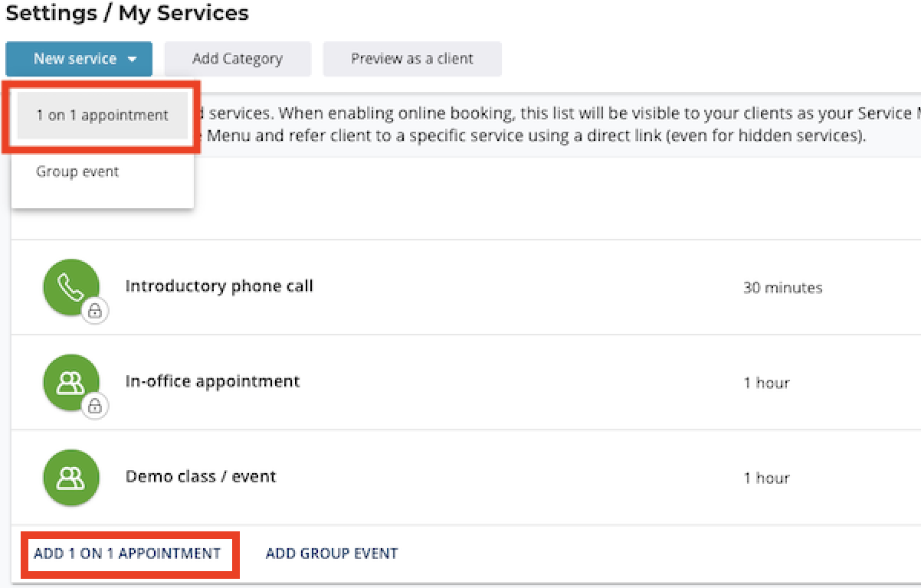
Task: Click 1 hour duration for In-office appointment
Action: tap(766, 383)
